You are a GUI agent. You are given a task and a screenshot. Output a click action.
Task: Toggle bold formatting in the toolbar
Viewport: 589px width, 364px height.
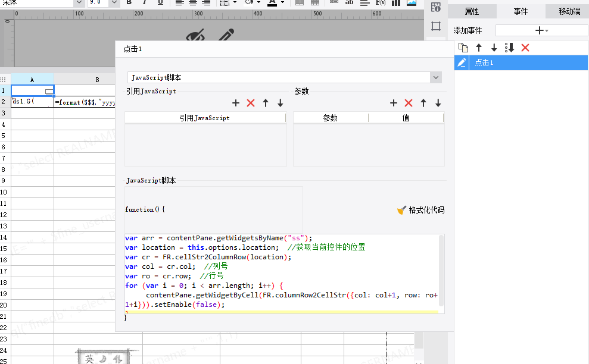coord(129,2)
